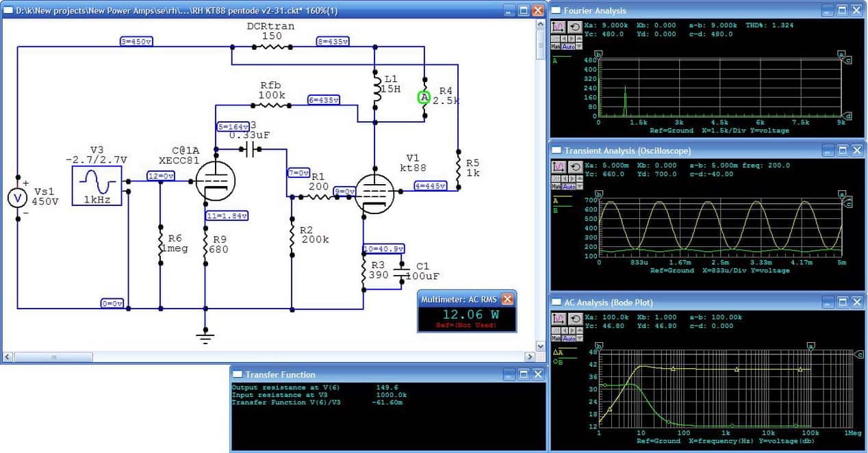The height and width of the screenshot is (453, 868).
Task: Select the XECC81 triode tube symbol
Action: point(214,180)
